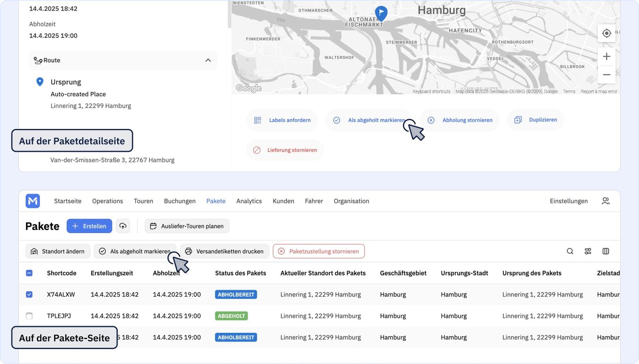Image resolution: width=639 pixels, height=364 pixels.
Task: Zoom in on the map
Action: 606,56
